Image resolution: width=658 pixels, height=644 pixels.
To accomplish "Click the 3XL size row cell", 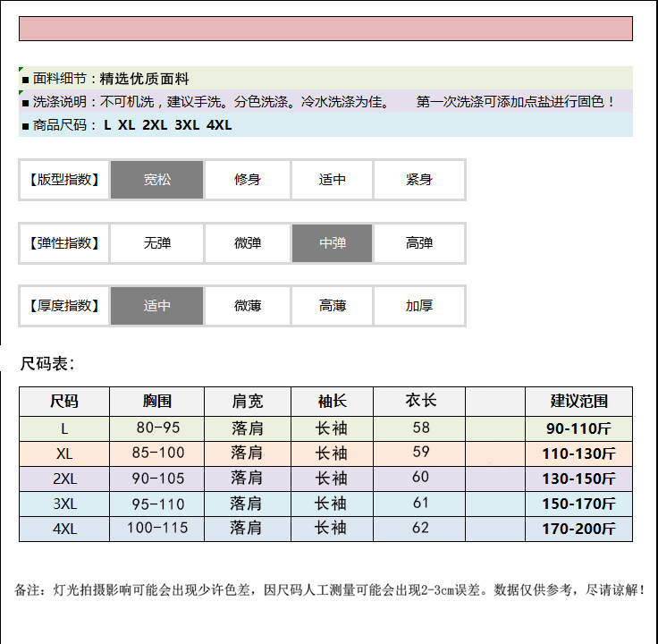I will click(64, 504).
